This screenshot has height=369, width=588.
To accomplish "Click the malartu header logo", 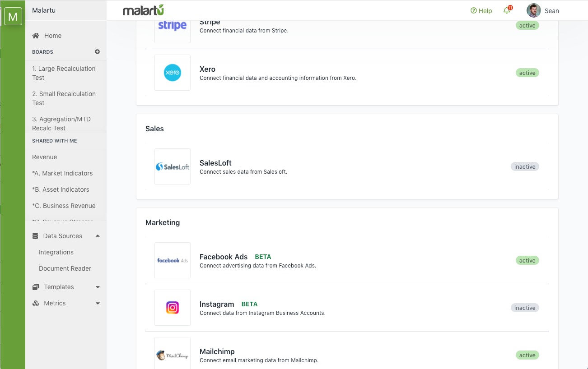I will (143, 10).
